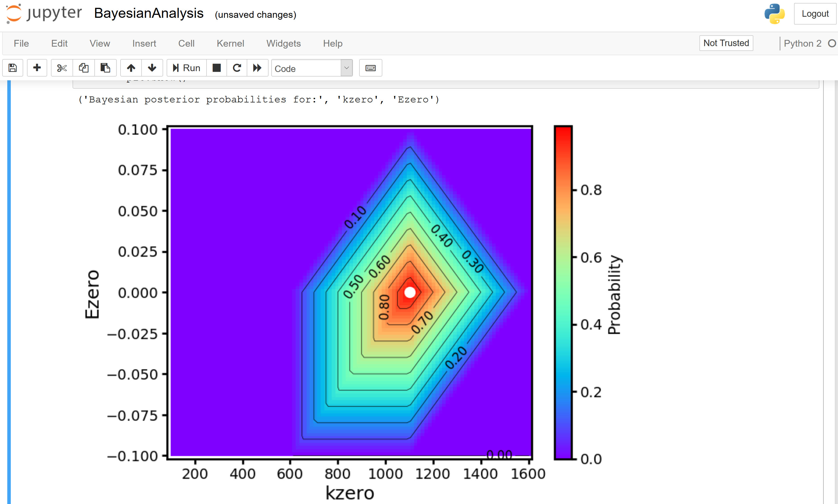Click the Not Trusted button

pos(726,43)
